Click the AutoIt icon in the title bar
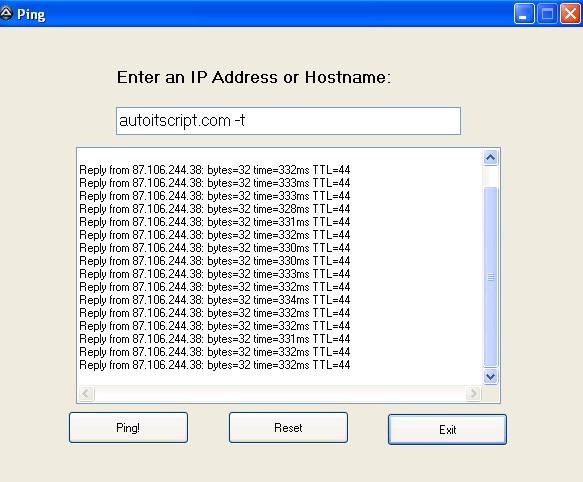 pyautogui.click(x=6, y=14)
